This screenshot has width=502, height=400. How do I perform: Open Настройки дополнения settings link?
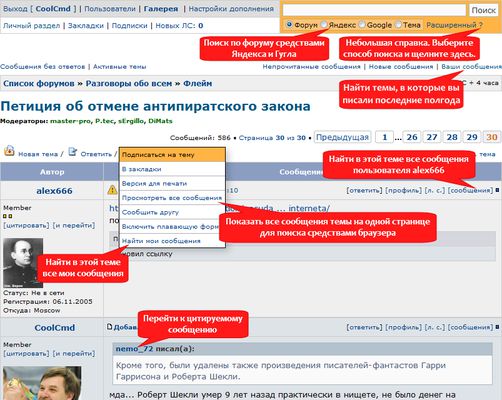pyautogui.click(x=231, y=9)
